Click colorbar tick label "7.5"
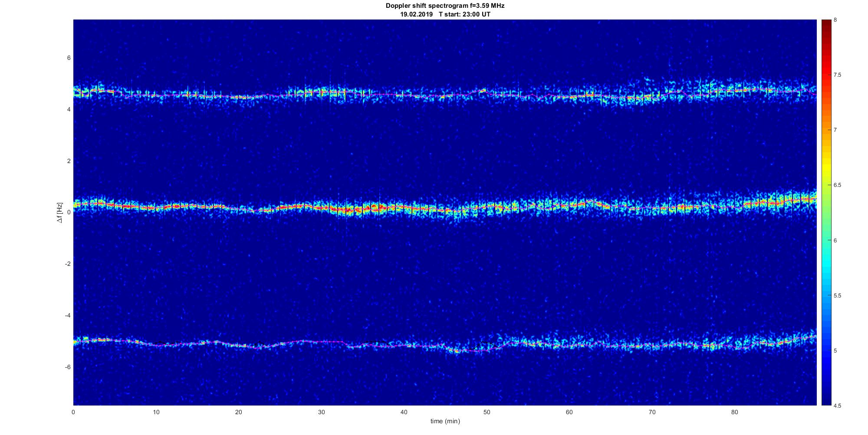Viewport: 868px width, 435px height. coord(838,75)
